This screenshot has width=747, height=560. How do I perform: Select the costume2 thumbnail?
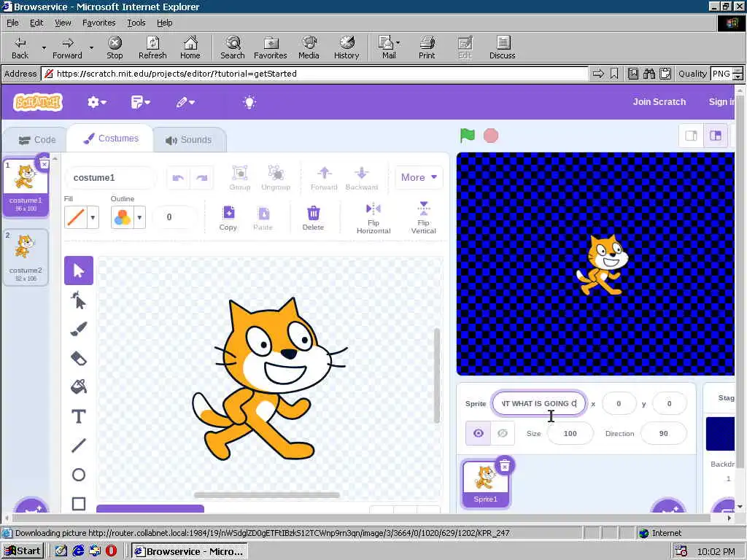tap(26, 257)
